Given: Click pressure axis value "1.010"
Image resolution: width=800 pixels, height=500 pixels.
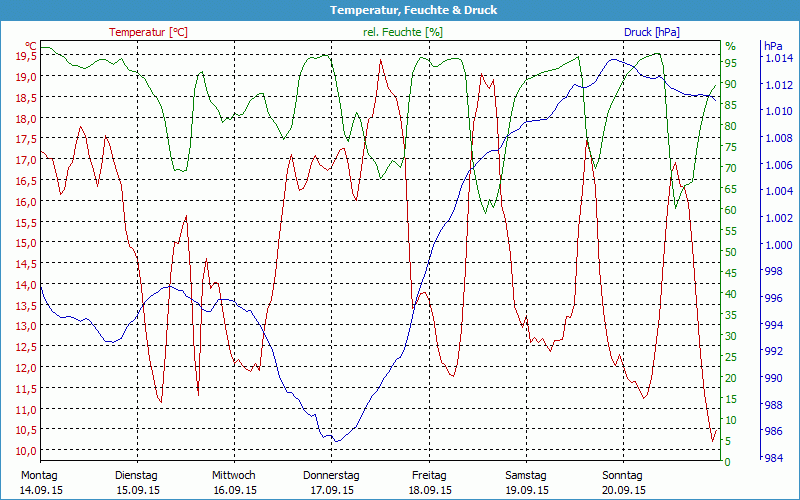Looking at the screenshot, I should coord(779,111).
